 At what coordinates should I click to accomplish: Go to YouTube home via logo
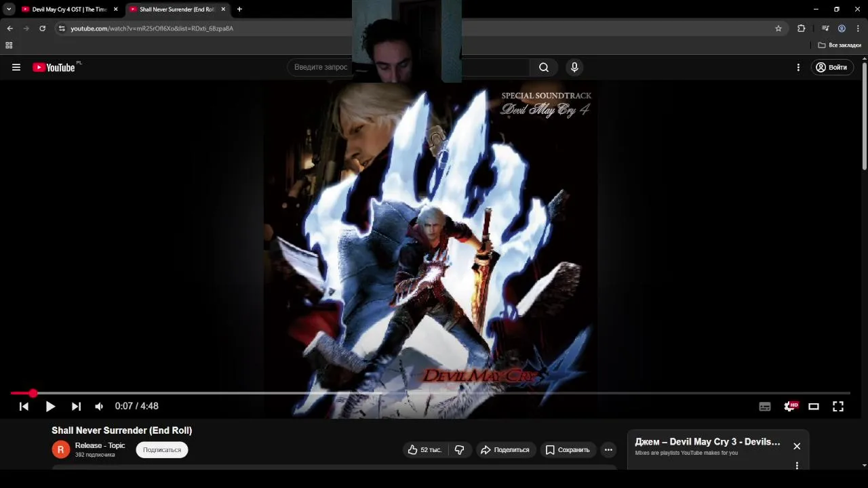(54, 67)
